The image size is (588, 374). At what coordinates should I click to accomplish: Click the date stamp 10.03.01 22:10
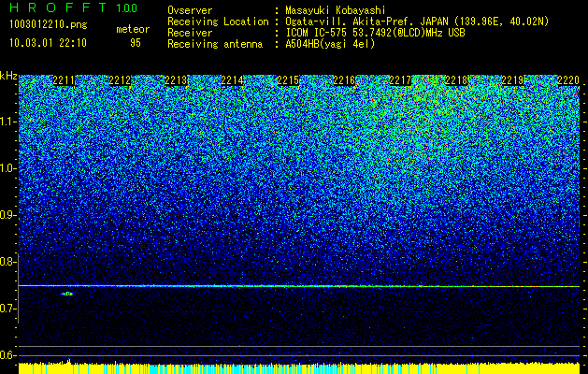pos(48,43)
